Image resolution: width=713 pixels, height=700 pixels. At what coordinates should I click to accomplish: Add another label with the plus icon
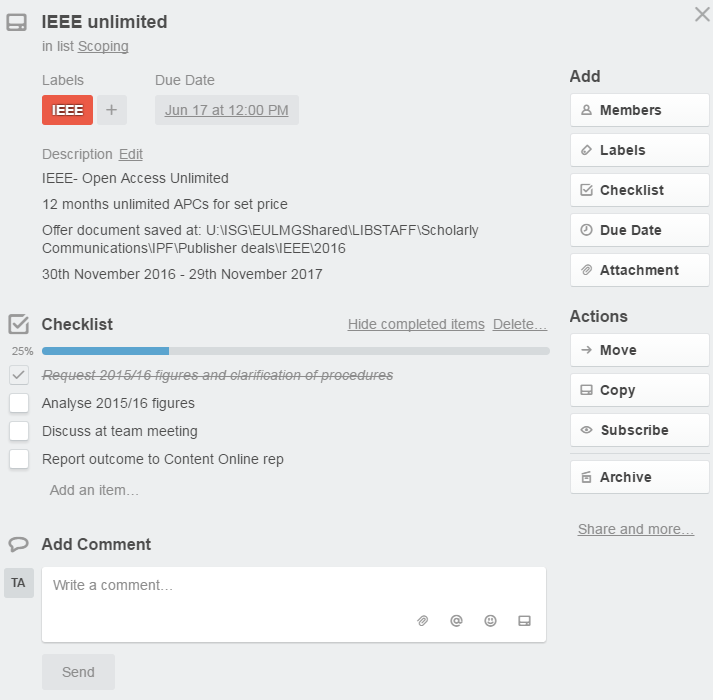[111, 110]
